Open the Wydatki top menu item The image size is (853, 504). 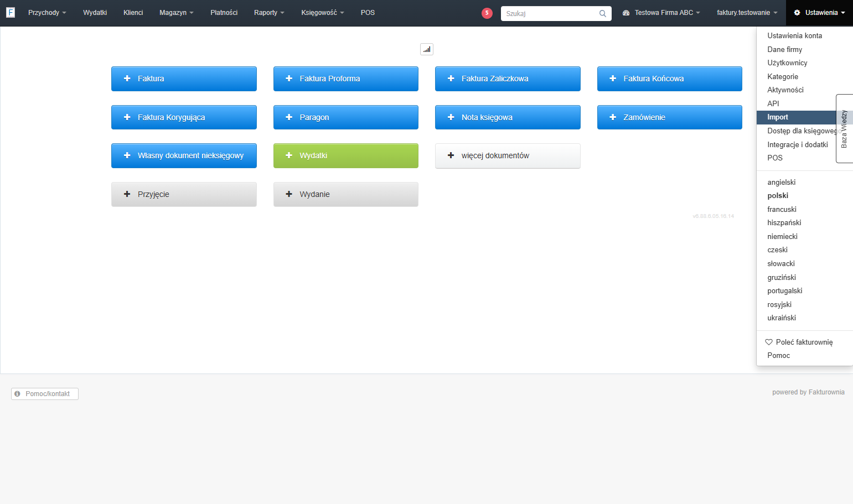coord(95,13)
